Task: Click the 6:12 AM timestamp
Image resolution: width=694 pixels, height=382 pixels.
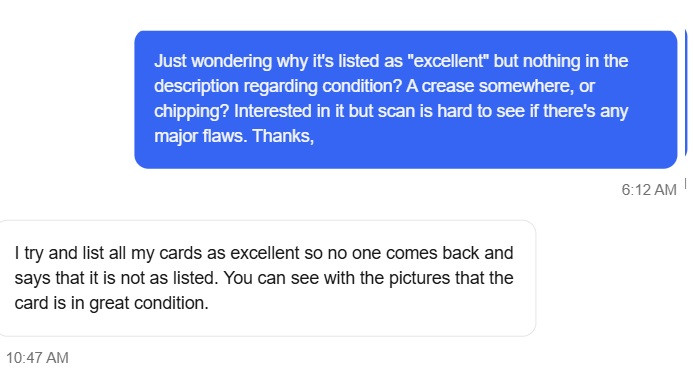Action: 649,190
